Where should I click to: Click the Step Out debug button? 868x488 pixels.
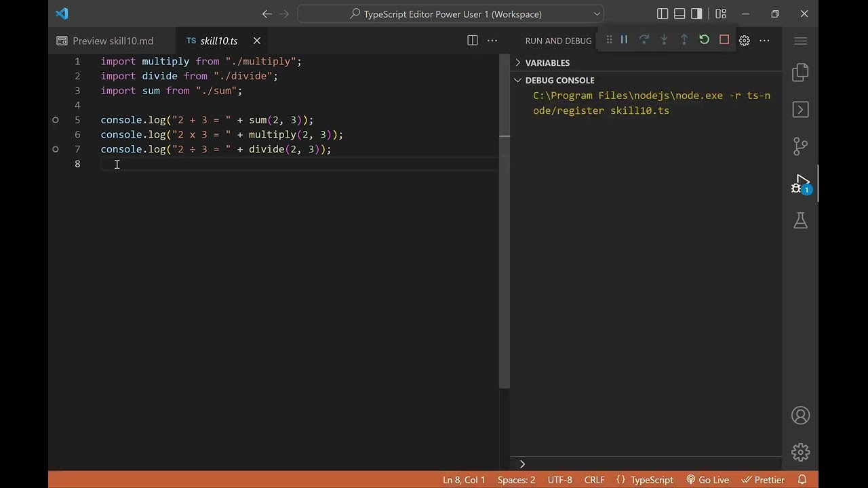684,40
